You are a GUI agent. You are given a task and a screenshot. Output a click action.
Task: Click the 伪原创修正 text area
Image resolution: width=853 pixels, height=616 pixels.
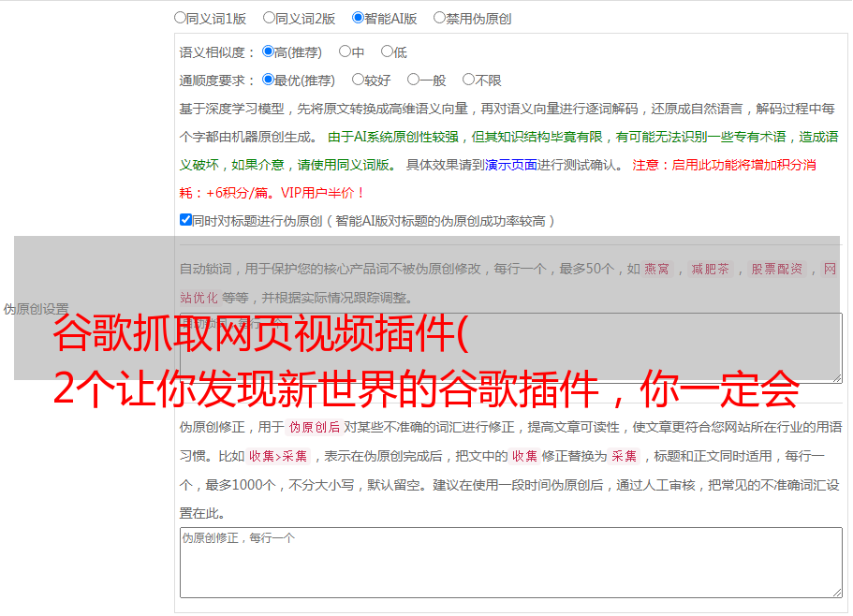click(x=511, y=563)
